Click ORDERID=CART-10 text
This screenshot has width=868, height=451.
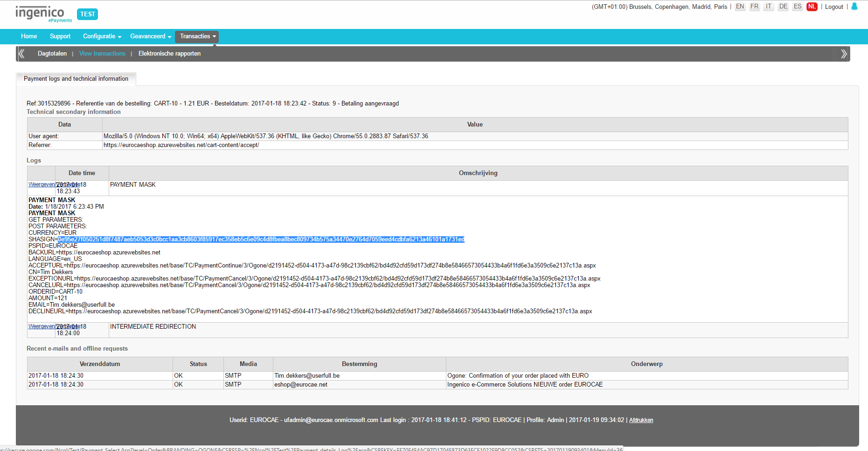(x=56, y=292)
